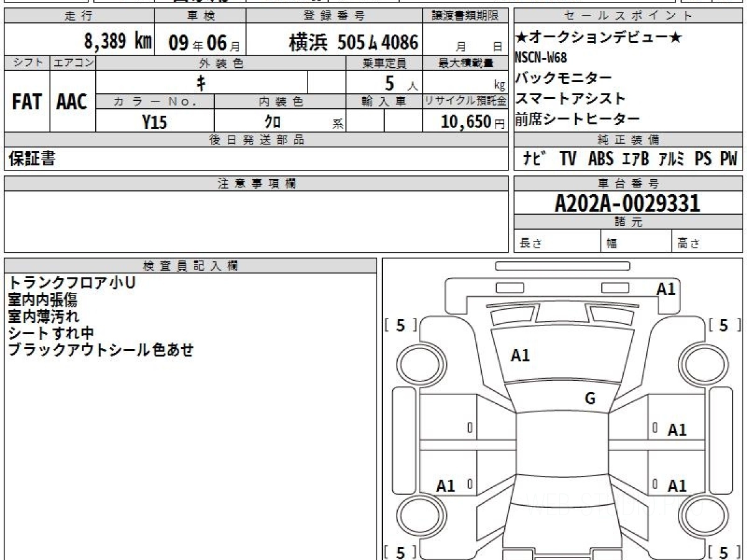Click the 検査員記入欄 header

click(190, 266)
